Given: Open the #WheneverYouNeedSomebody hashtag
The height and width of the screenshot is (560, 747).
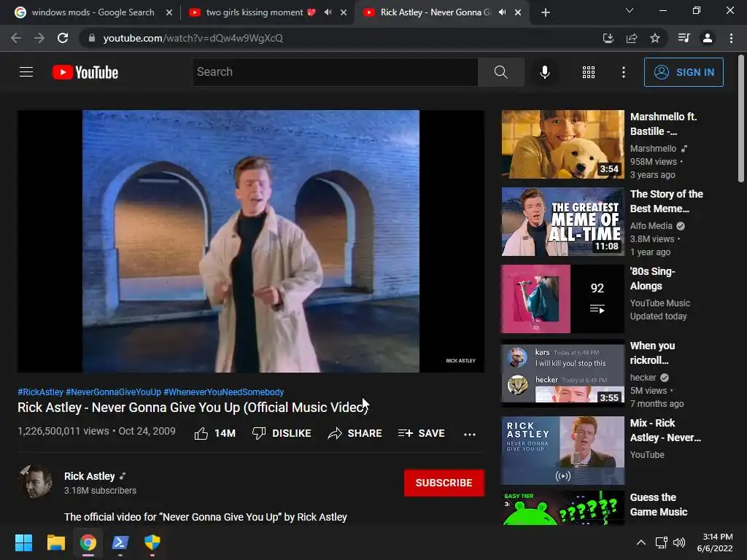Looking at the screenshot, I should 223,392.
